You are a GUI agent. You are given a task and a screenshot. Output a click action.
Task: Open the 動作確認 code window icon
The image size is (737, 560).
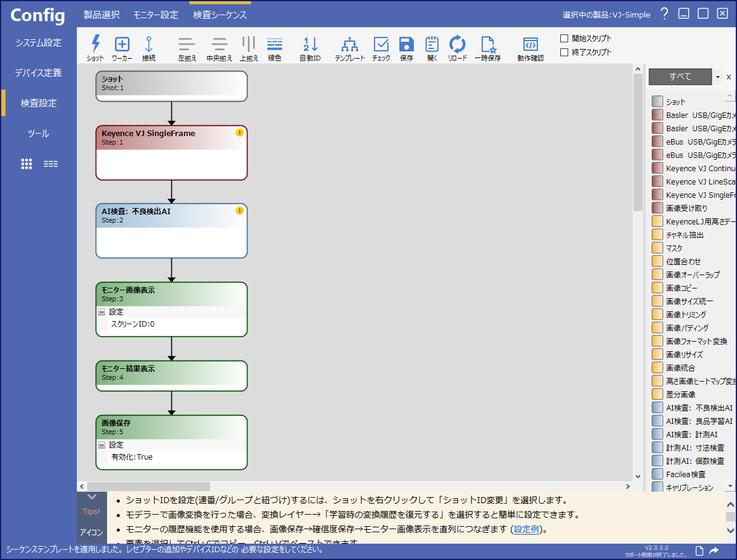(530, 44)
